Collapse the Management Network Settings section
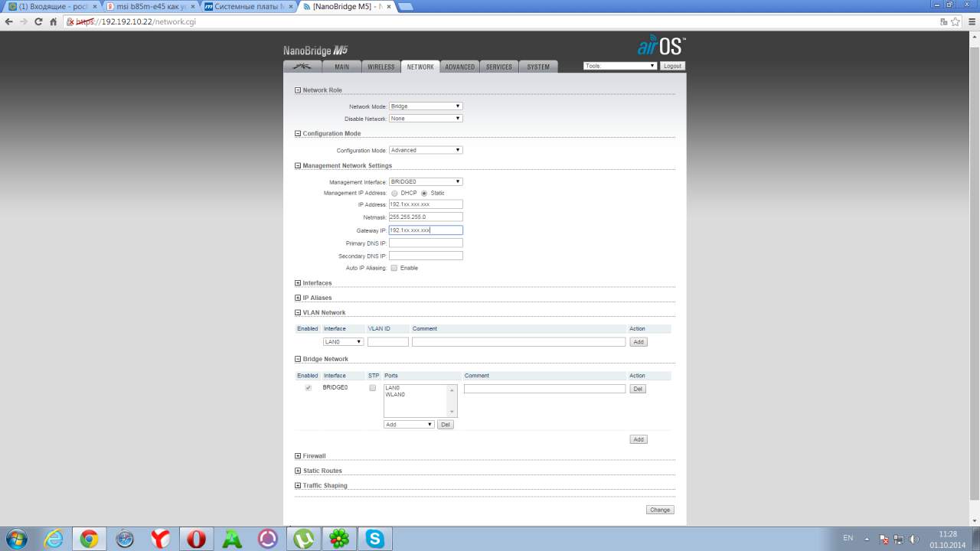Viewport: 980px width, 551px height. point(298,165)
